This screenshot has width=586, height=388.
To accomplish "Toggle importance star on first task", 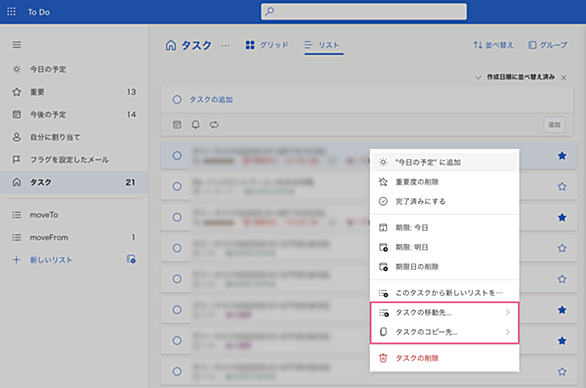I will click(562, 156).
